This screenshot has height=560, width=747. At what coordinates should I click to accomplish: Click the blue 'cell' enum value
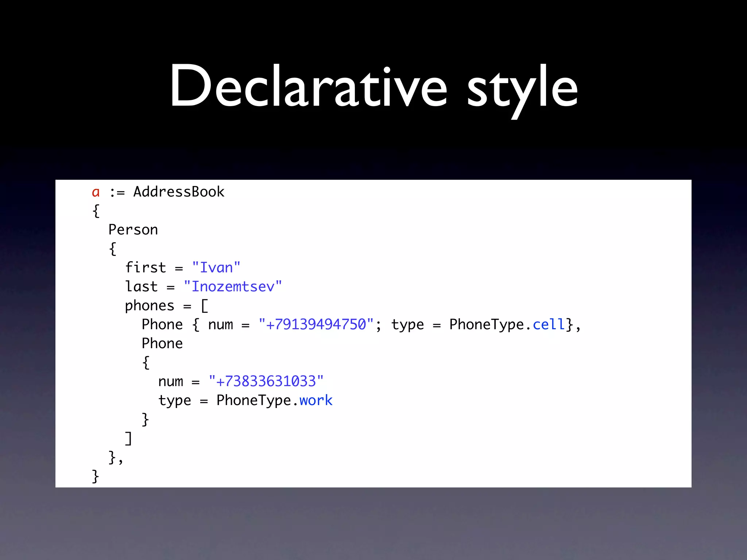[x=549, y=324]
